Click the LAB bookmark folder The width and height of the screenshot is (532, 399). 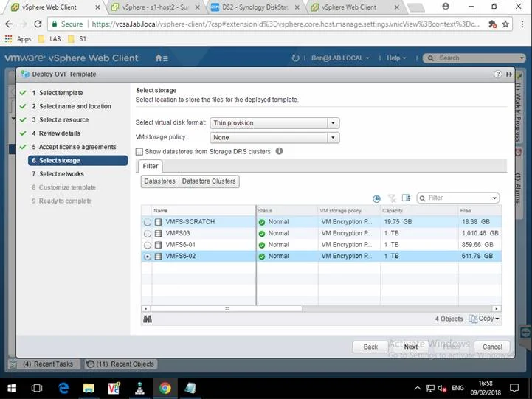(50, 39)
